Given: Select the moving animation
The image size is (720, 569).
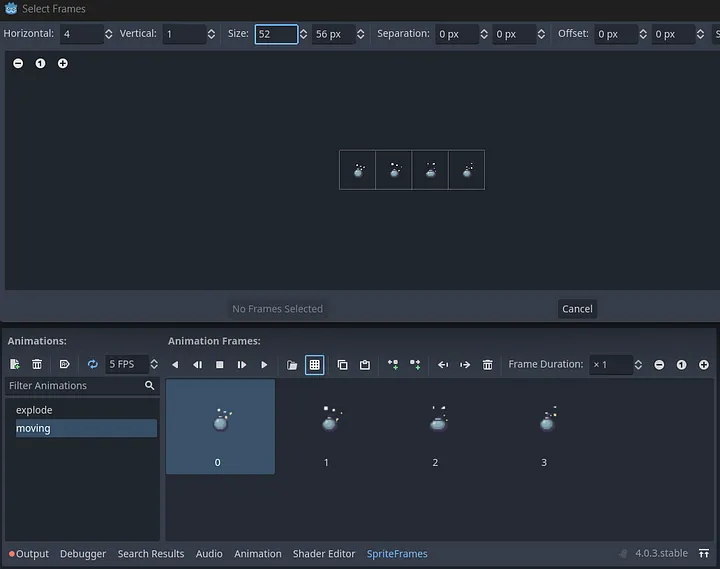Looking at the screenshot, I should pyautogui.click(x=86, y=428).
